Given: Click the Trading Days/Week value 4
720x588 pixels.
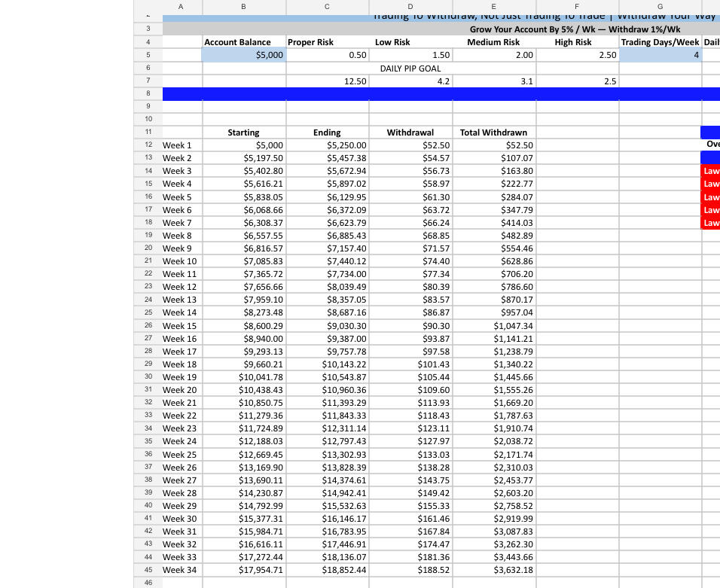Looking at the screenshot, I should (661, 55).
